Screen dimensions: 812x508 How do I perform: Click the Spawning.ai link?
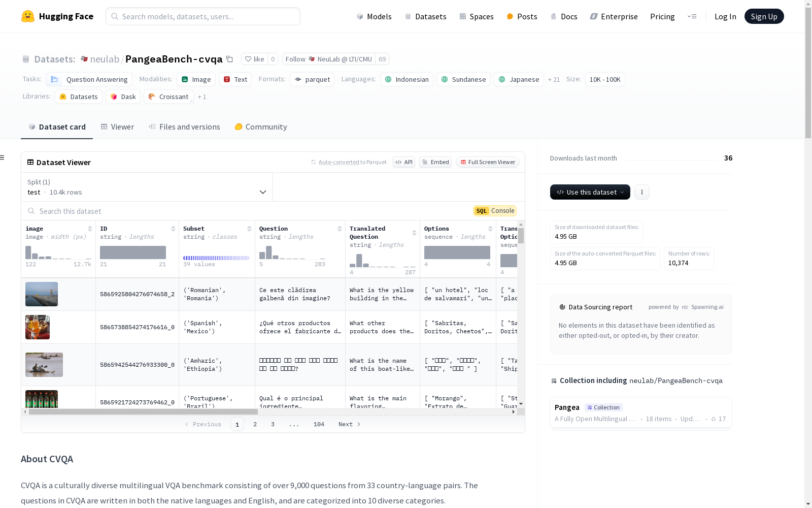click(x=703, y=307)
